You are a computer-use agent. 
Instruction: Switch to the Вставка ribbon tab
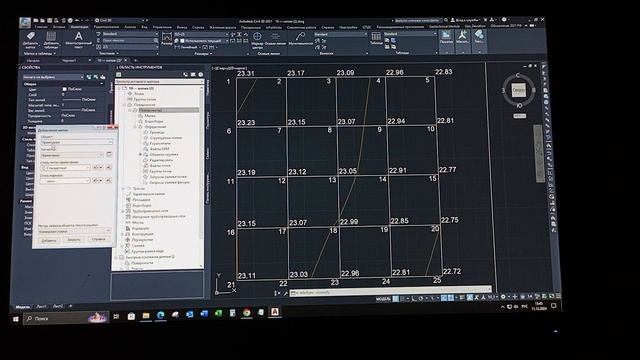(x=59, y=27)
